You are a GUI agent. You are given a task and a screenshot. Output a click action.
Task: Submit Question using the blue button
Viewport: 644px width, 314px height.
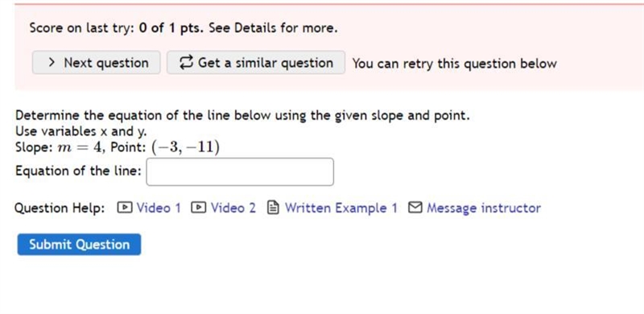coord(79,245)
